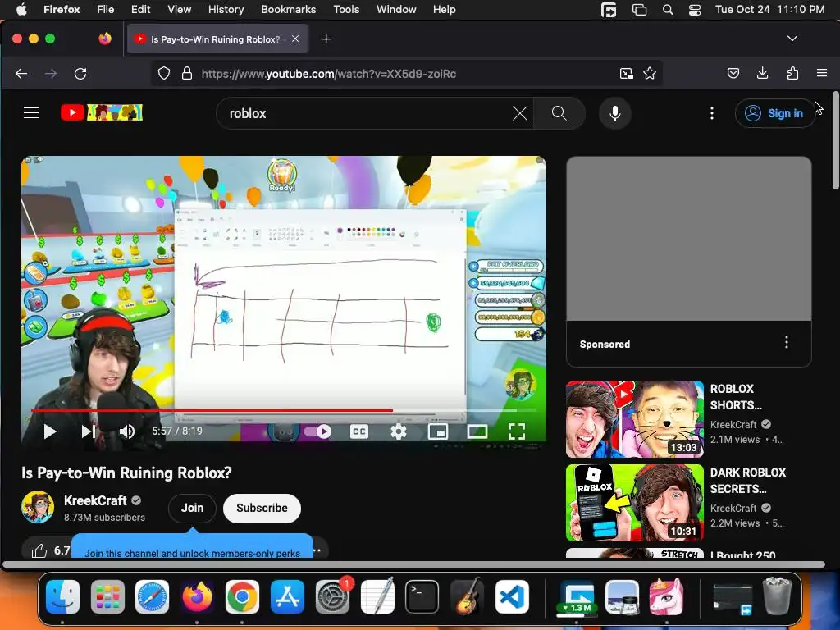This screenshot has width=840, height=630.
Task: Go to YouTube home logo
Action: (101, 112)
